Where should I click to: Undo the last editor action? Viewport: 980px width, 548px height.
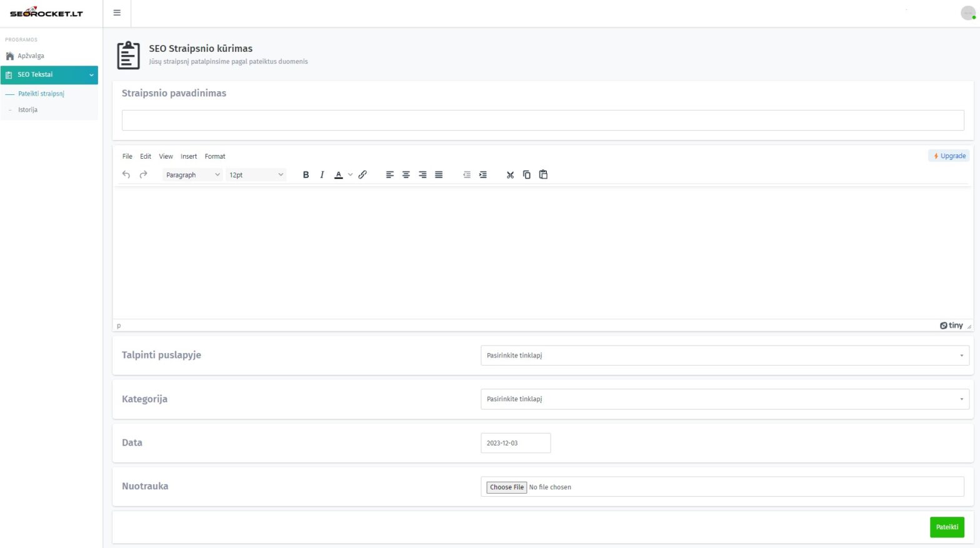pos(126,175)
